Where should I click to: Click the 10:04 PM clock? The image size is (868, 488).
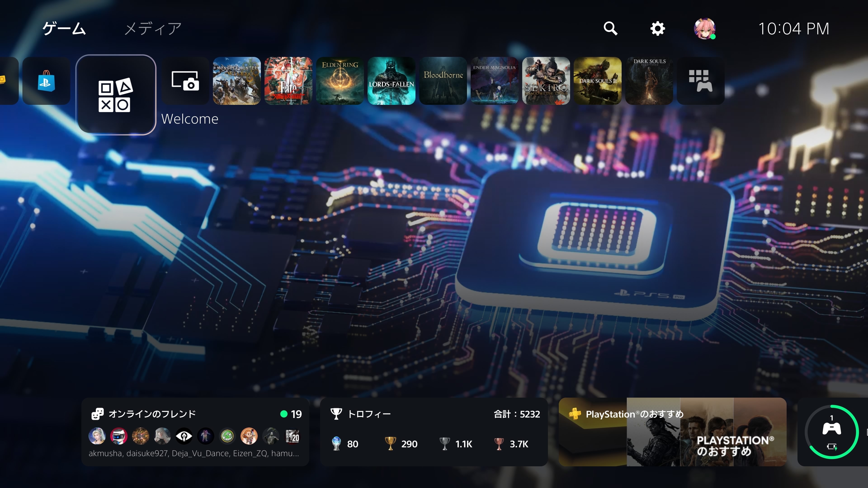pyautogui.click(x=794, y=29)
